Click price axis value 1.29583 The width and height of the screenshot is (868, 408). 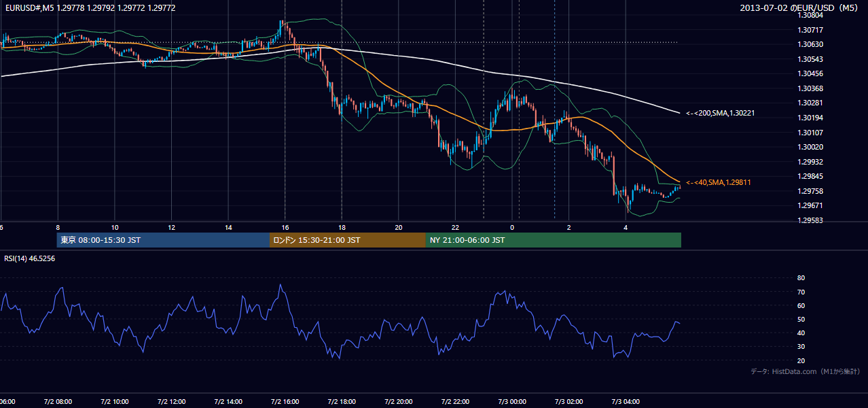(x=810, y=220)
